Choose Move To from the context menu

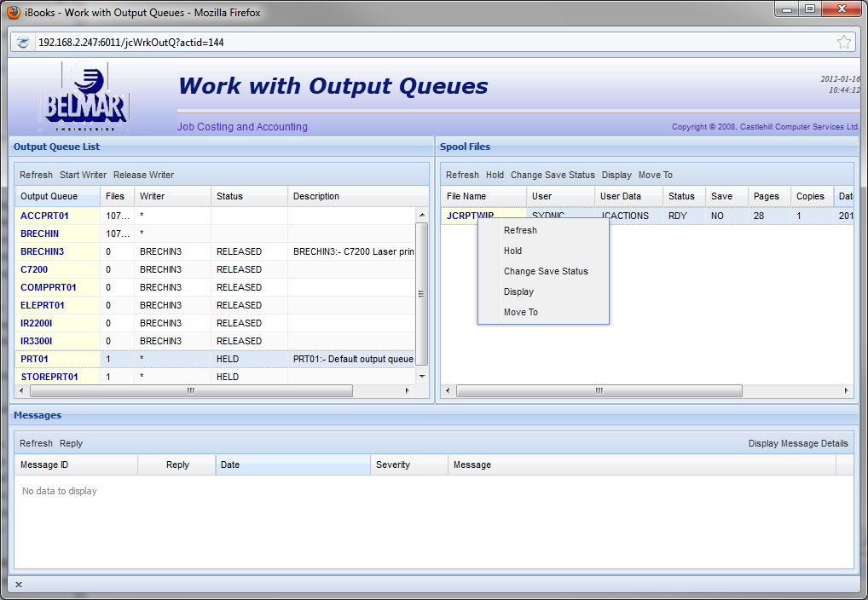coord(544,312)
